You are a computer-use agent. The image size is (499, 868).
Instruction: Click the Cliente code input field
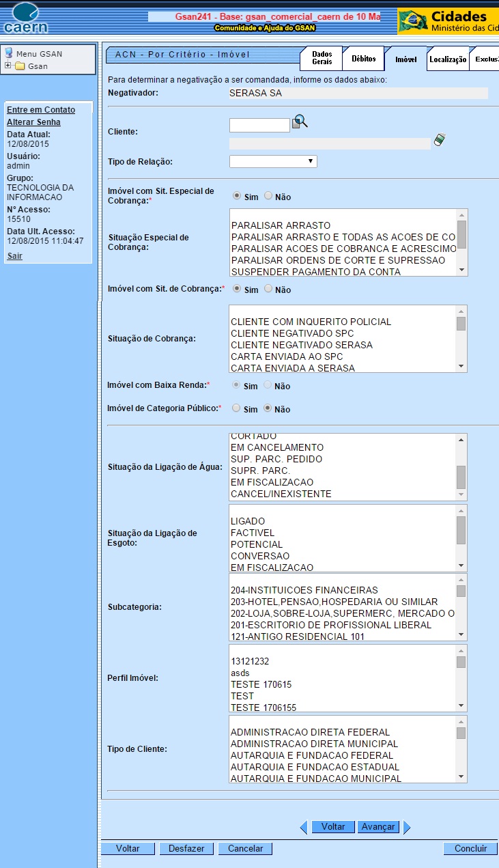point(259,125)
